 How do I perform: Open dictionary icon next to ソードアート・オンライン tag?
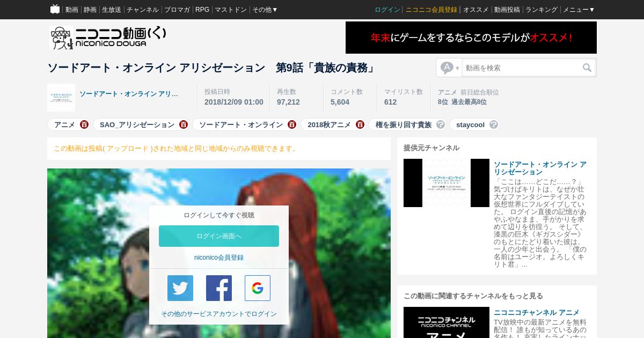[x=292, y=124]
